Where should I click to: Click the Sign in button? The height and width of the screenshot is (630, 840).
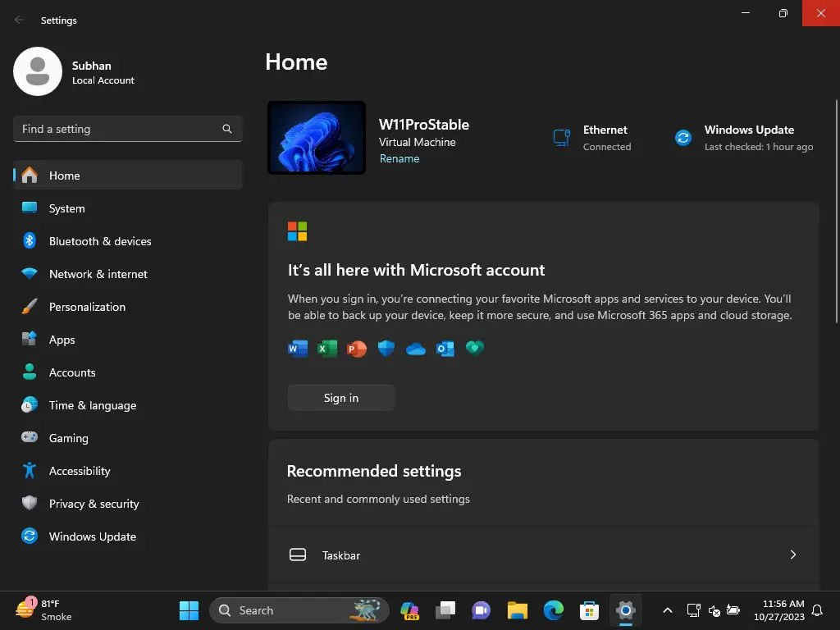click(341, 398)
